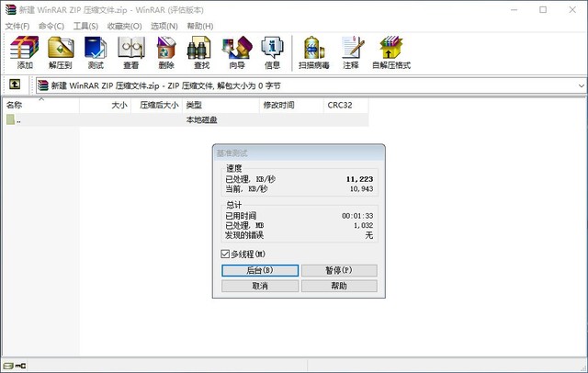Expand the address bar dropdown arrow
Screen dimensions: 588x373
[x=581, y=85]
